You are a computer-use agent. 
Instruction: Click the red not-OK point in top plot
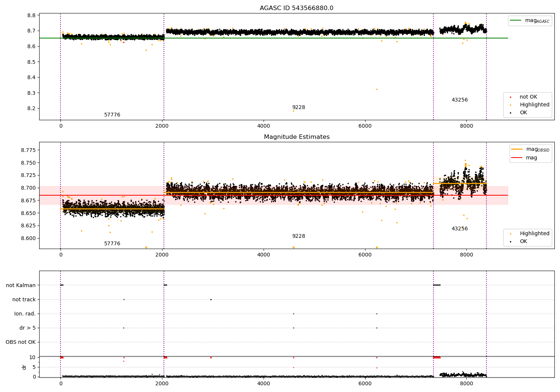124,42
